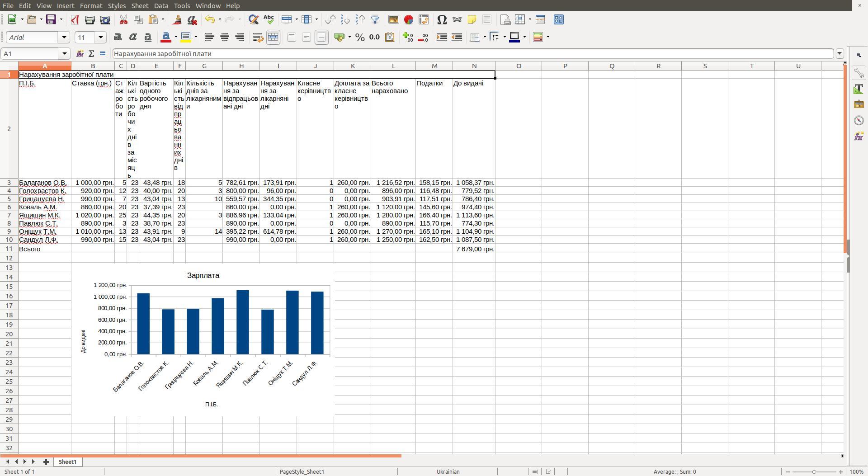Open the paste options arrow
The height and width of the screenshot is (476, 868).
163,19
